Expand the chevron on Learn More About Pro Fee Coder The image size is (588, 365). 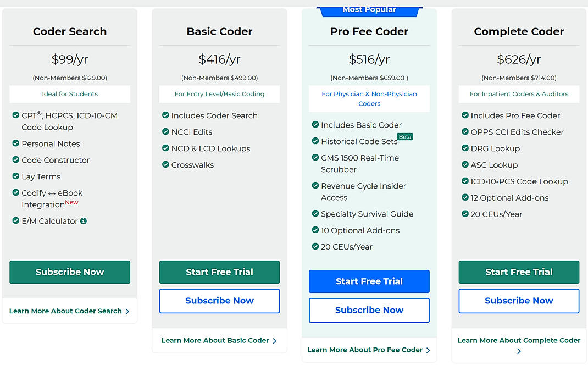[x=428, y=350]
